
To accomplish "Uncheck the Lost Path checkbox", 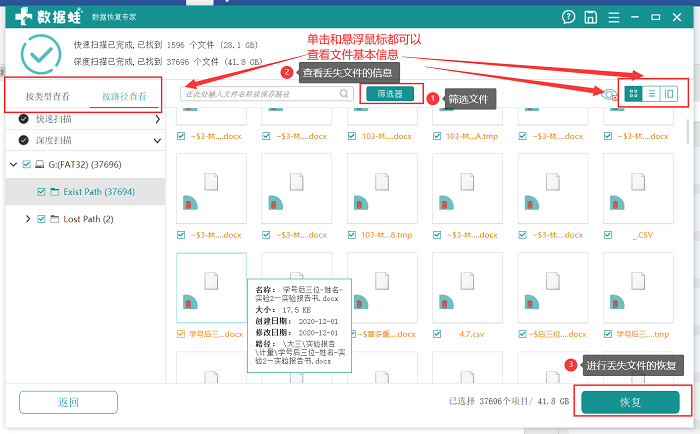I will (x=42, y=219).
